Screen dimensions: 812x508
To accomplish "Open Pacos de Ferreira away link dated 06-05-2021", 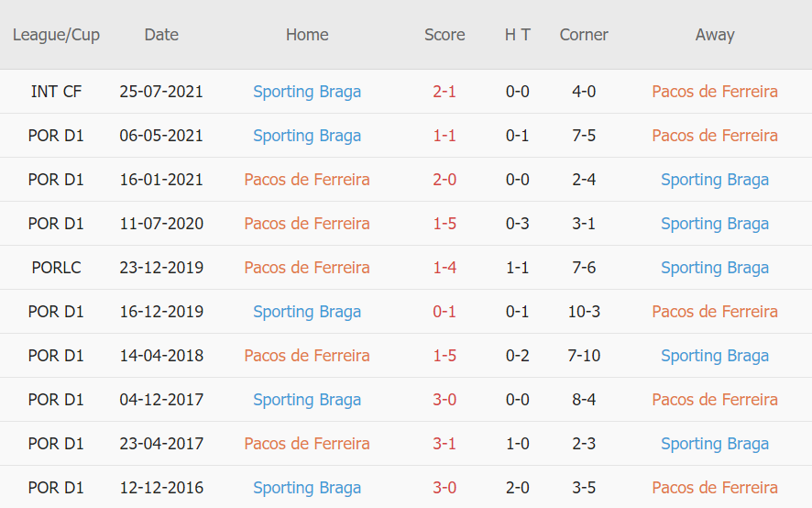I will click(x=715, y=136).
